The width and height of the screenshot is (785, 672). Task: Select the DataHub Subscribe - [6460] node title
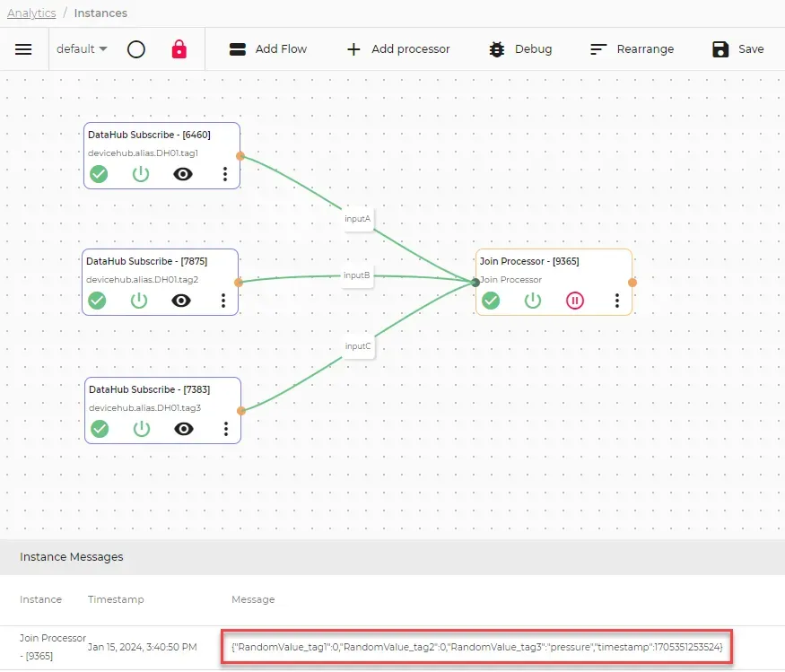(x=149, y=135)
